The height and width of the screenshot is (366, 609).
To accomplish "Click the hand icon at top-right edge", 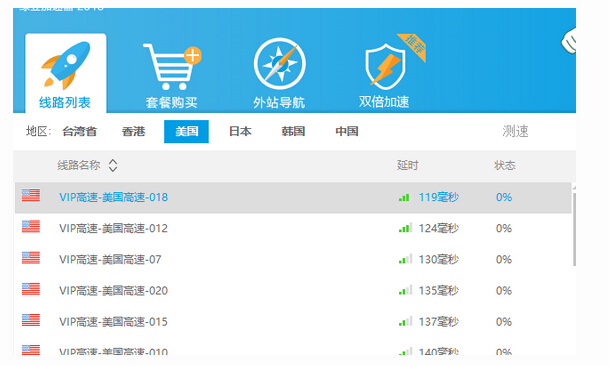I will pos(568,40).
